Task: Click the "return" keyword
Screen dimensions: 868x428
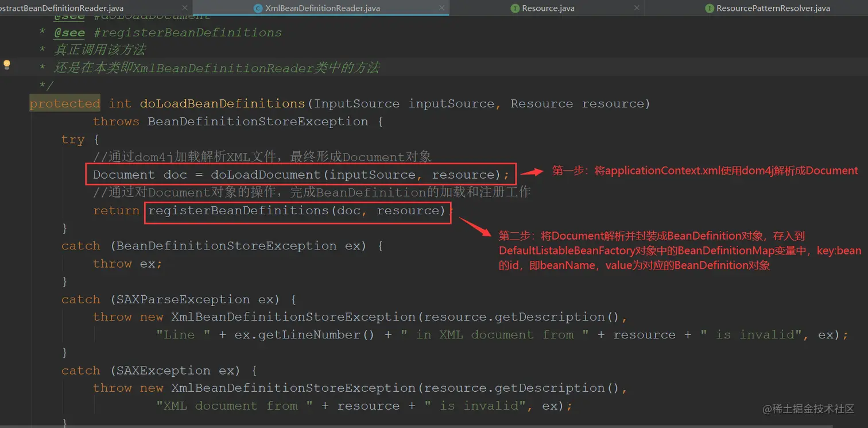Action: [116, 210]
